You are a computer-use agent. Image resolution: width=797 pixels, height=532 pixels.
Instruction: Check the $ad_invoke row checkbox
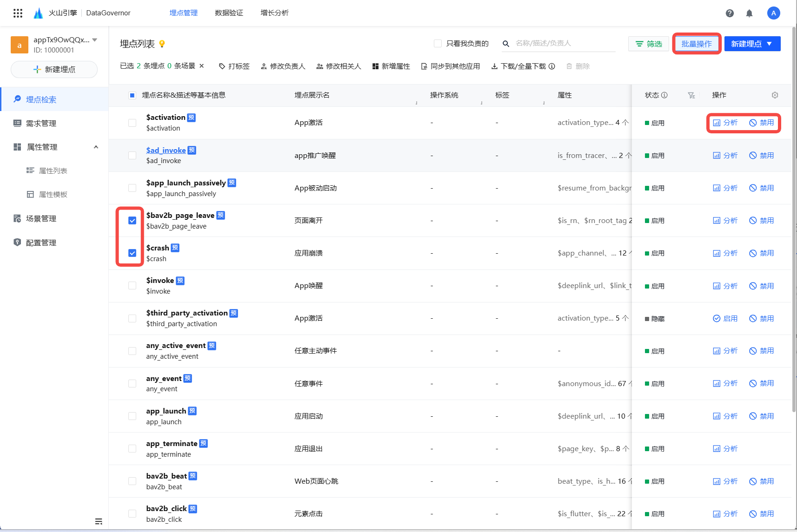[132, 155]
